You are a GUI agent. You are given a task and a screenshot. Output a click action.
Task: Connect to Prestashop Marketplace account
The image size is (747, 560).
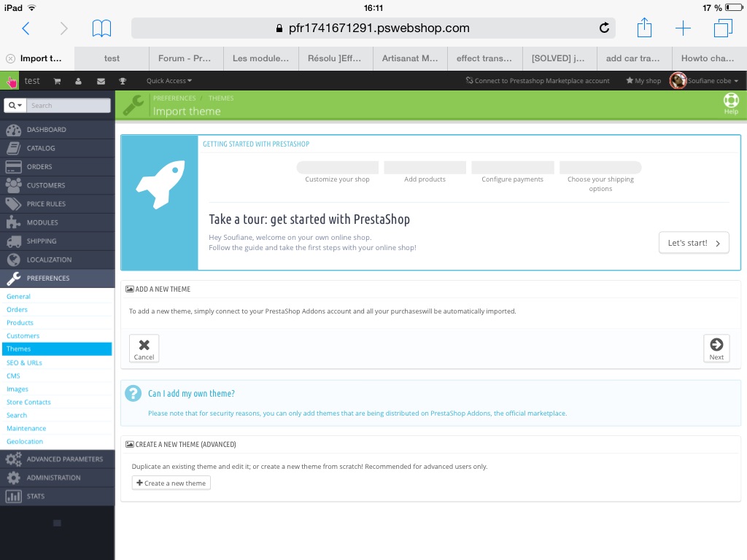538,81
